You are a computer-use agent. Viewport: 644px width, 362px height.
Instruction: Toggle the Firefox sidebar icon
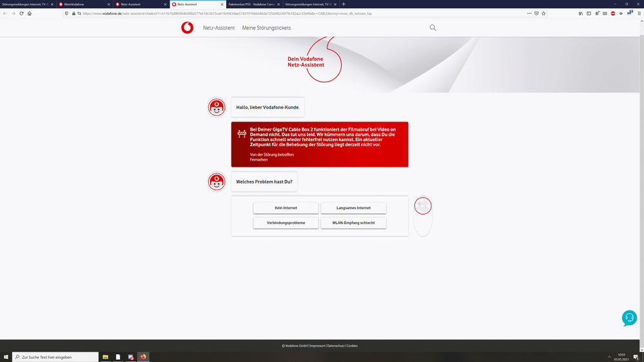[x=589, y=13]
